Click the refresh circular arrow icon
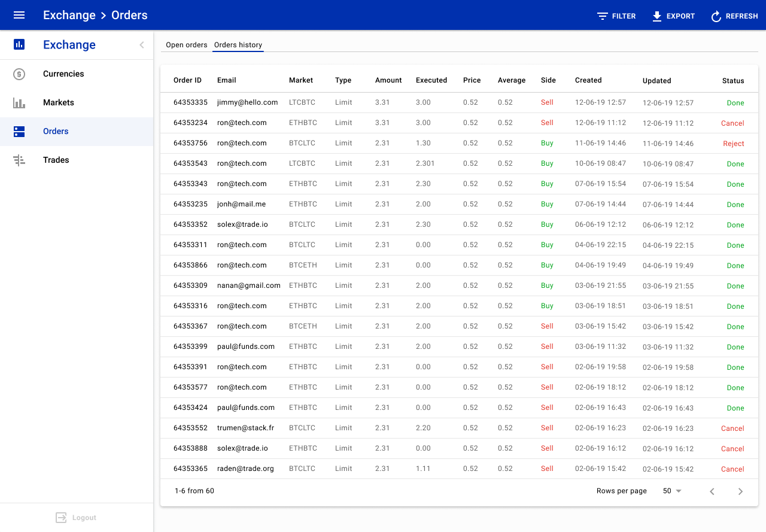Viewport: 766px width, 532px height. tap(716, 16)
